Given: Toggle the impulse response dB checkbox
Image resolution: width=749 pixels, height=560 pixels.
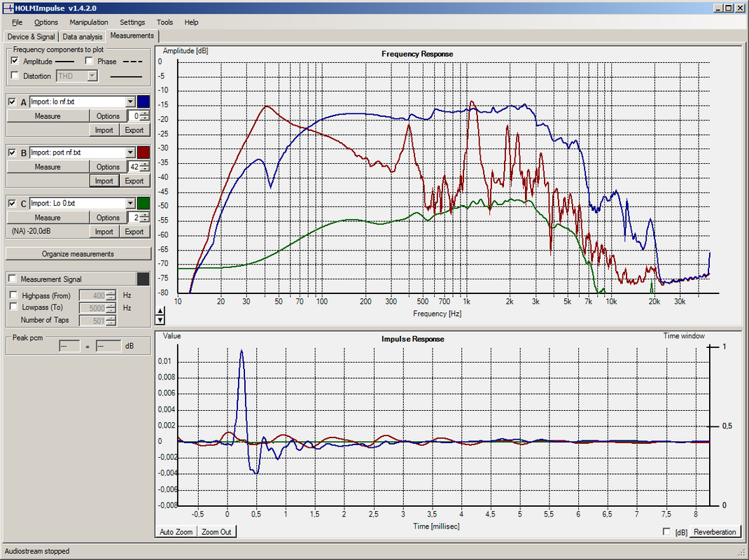Looking at the screenshot, I should point(667,532).
